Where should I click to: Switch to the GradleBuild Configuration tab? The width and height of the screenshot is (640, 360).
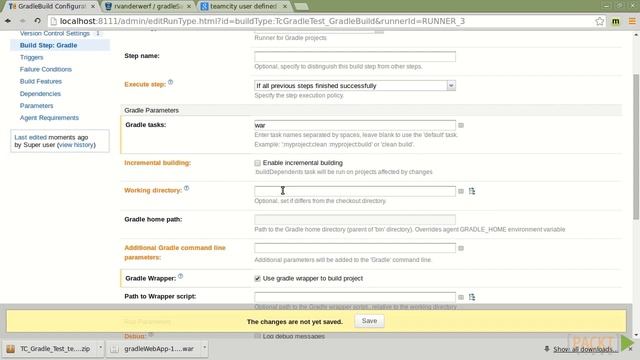coord(51,6)
